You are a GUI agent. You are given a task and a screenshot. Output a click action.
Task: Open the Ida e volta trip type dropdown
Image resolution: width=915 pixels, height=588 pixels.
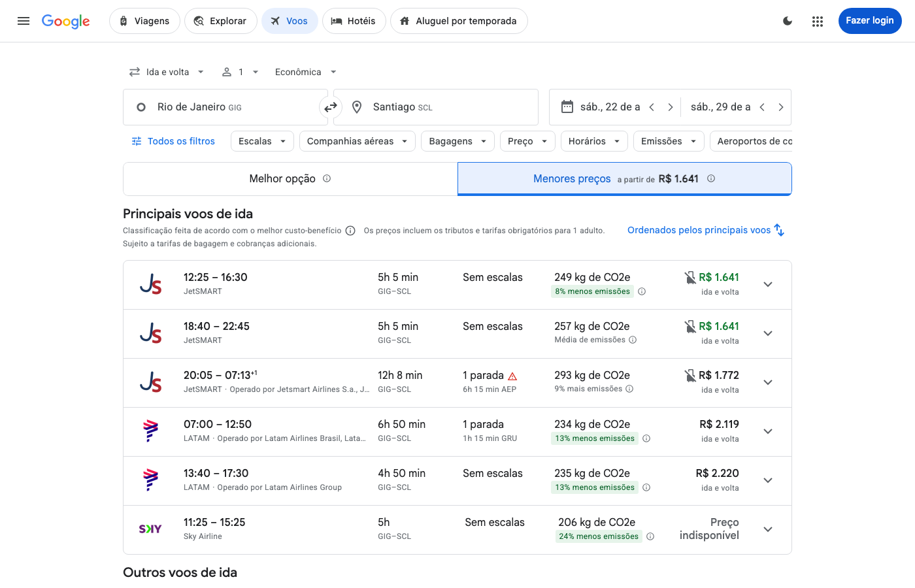[167, 72]
